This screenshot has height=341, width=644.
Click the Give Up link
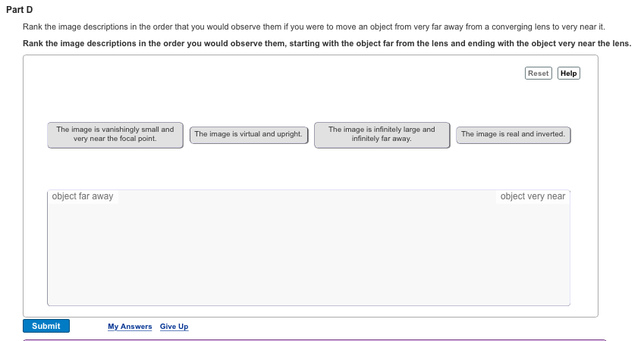click(174, 327)
